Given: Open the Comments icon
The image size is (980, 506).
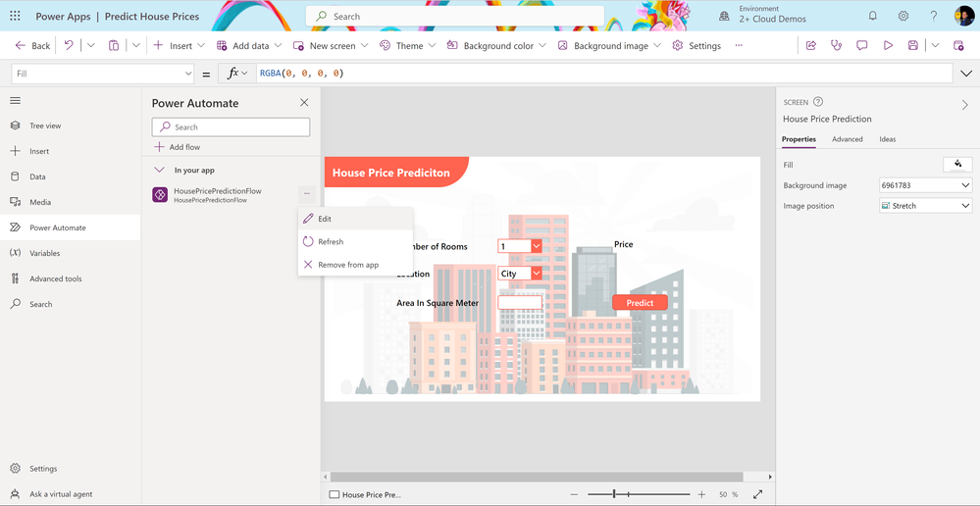Looking at the screenshot, I should pos(862,46).
